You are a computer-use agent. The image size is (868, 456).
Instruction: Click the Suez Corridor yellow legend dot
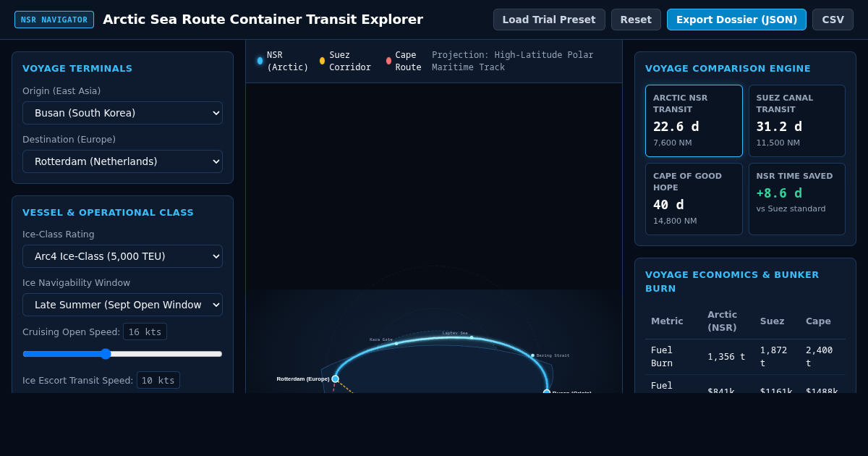point(323,61)
